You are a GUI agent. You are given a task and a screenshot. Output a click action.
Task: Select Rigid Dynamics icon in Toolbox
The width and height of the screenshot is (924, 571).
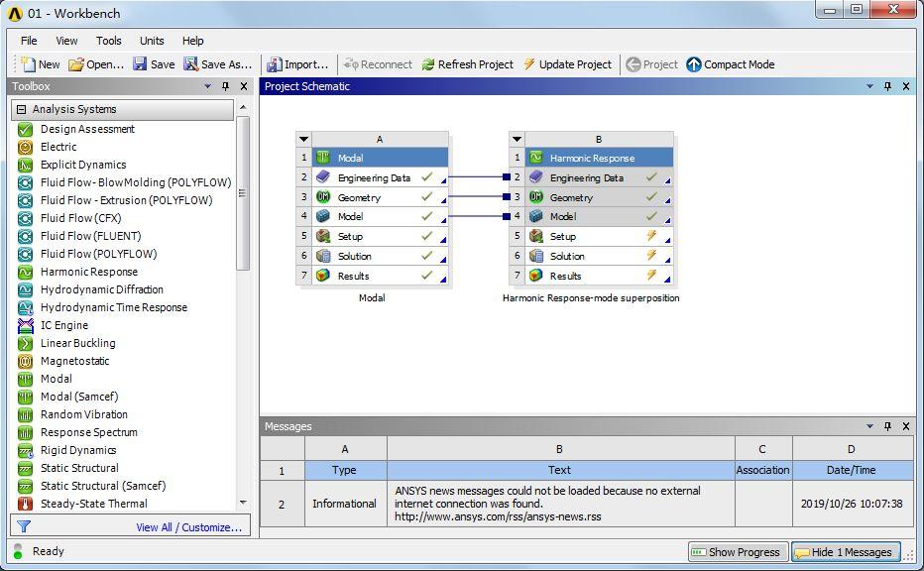25,451
